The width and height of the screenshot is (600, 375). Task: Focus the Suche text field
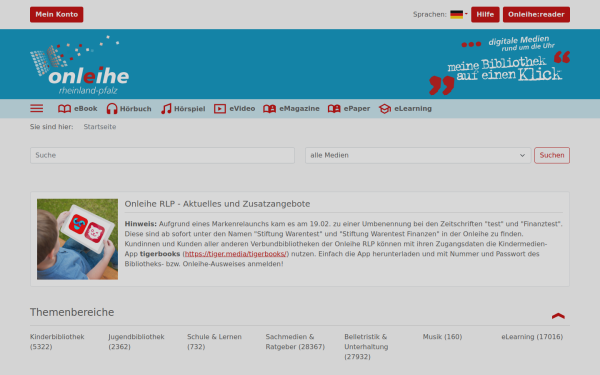point(162,155)
